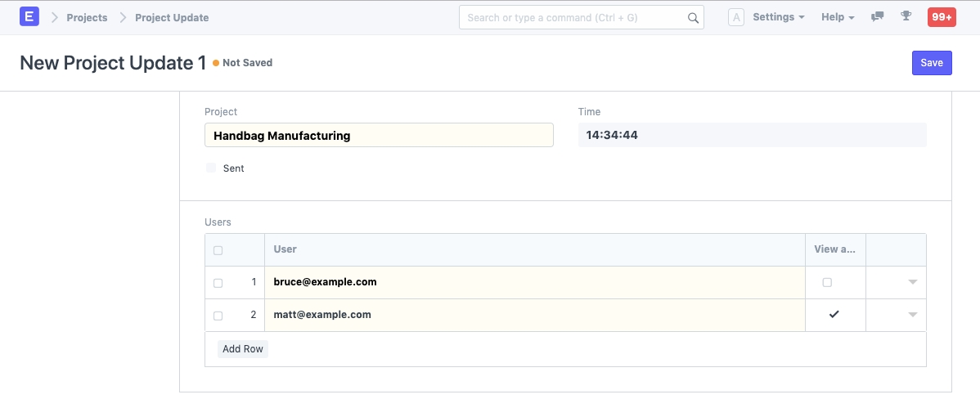Click the ERPNext home logo icon
The image size is (980, 417).
click(x=29, y=16)
